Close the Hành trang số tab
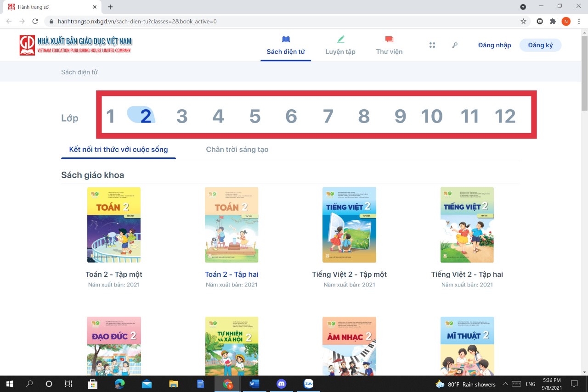 click(x=95, y=7)
